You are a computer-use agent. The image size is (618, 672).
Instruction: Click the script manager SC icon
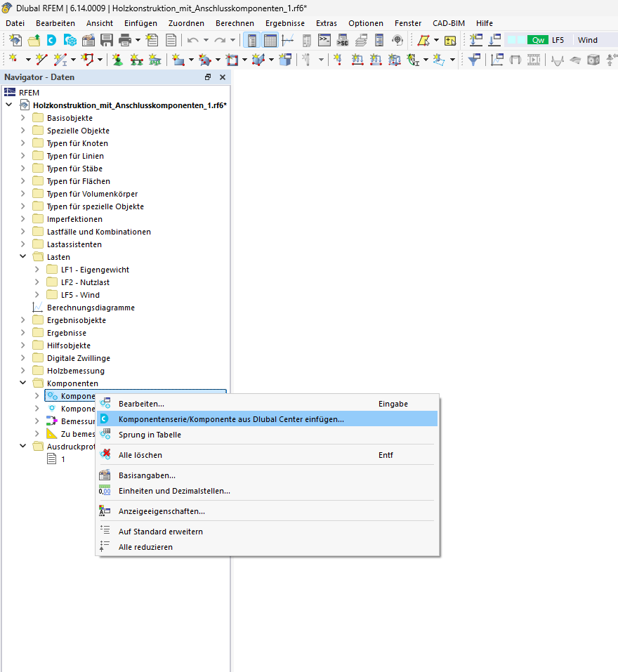tap(343, 40)
